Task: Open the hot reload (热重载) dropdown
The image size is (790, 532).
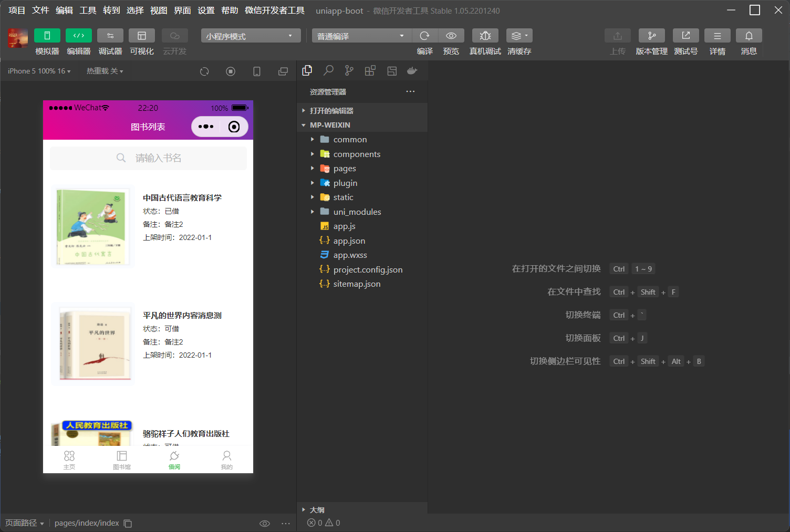Action: [105, 71]
